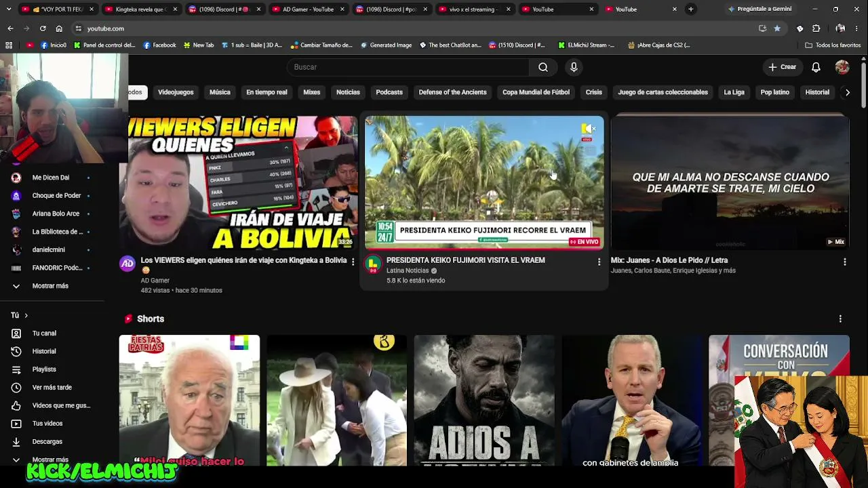Viewport: 868px width, 488px height.
Task: Focus the YouTube Buscar search field
Action: 409,67
